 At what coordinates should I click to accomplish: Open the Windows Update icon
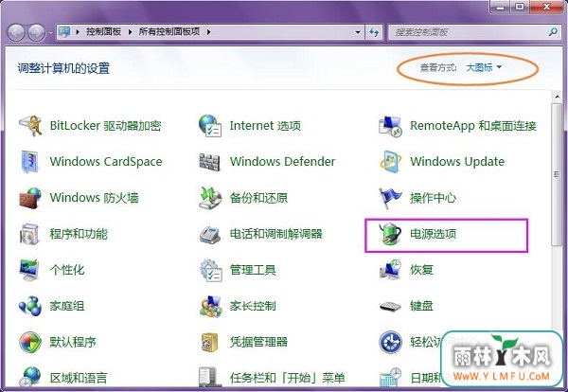pos(390,162)
